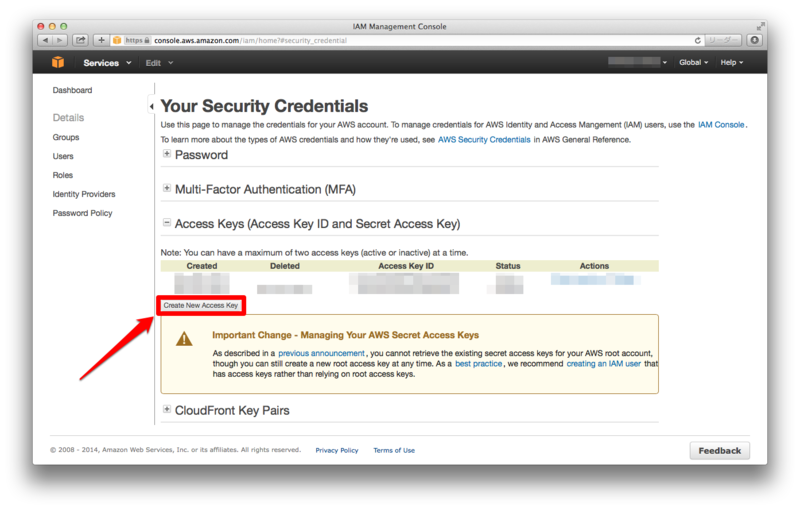Click the warning triangle icon
800x510 pixels.
184,339
